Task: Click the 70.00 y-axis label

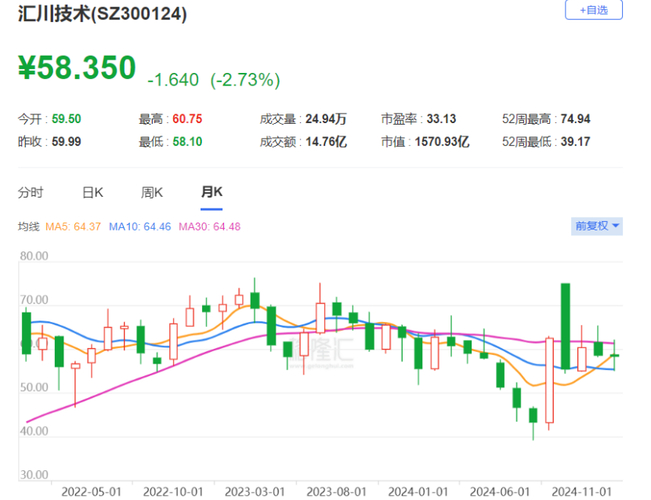Action: [x=34, y=299]
